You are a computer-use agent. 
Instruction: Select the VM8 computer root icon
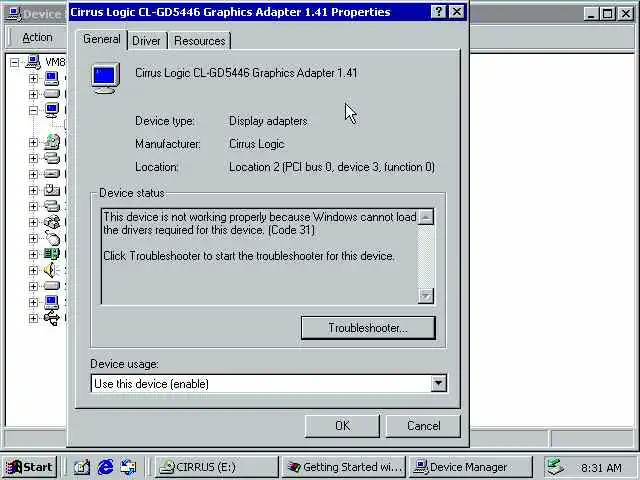click(x=33, y=62)
